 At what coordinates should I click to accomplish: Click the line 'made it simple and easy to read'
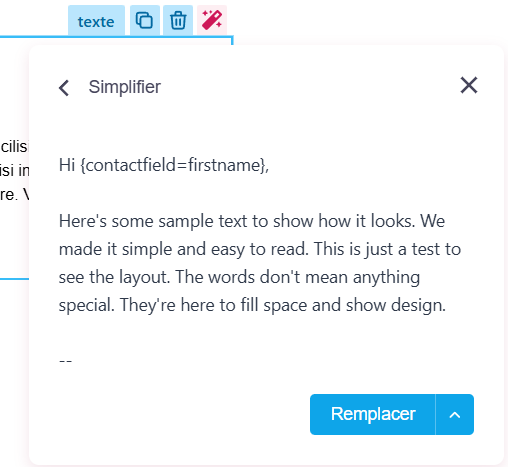click(x=260, y=249)
